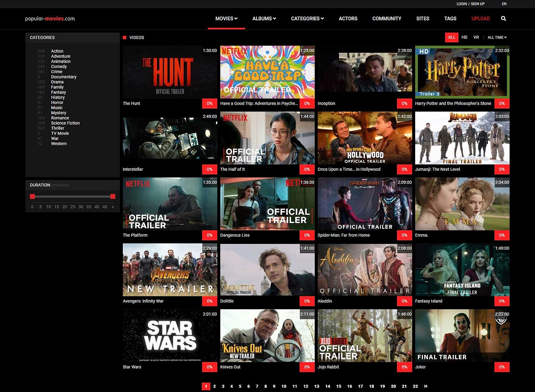This screenshot has width=535, height=392.
Task: Go to pagination page 2
Action: click(x=214, y=386)
